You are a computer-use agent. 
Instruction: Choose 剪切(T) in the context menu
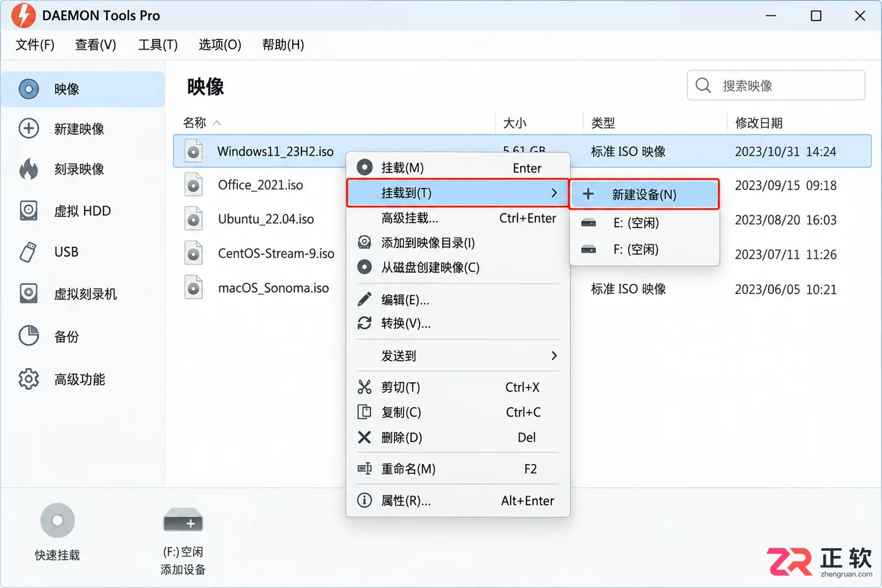pyautogui.click(x=458, y=387)
